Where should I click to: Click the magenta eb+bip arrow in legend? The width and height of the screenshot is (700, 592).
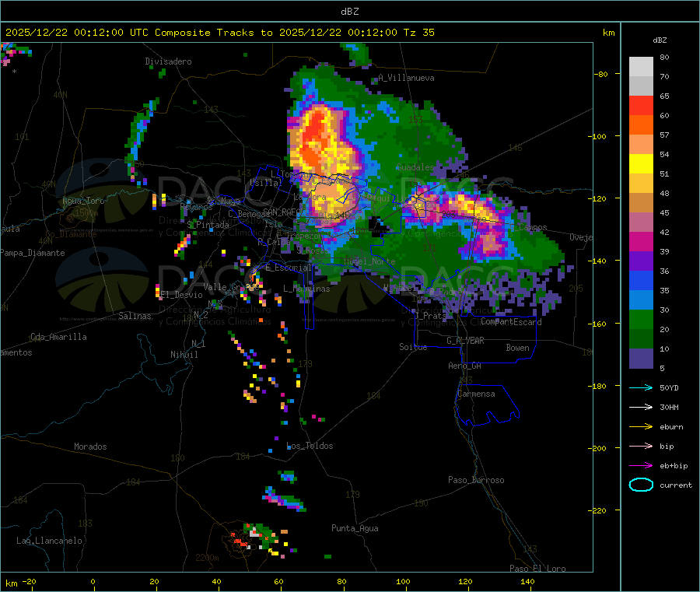tap(641, 466)
